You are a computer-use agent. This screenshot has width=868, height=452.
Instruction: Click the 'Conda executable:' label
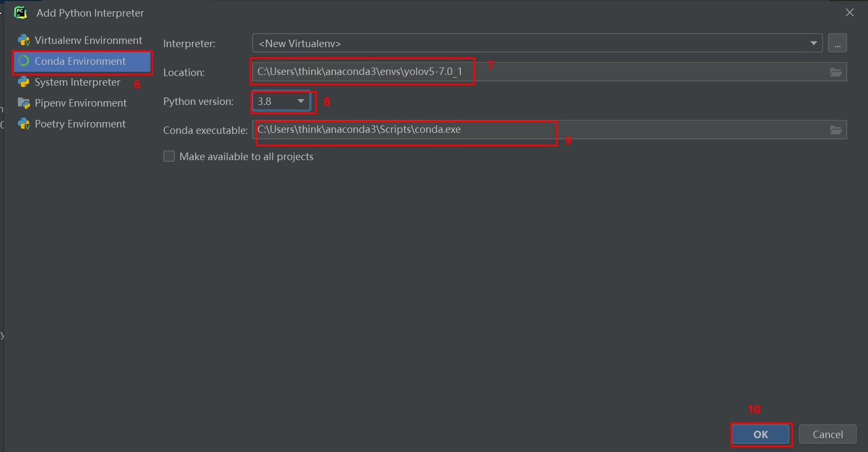point(205,131)
